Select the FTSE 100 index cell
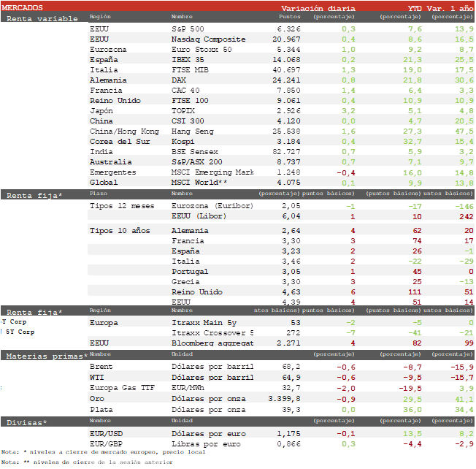 190,101
